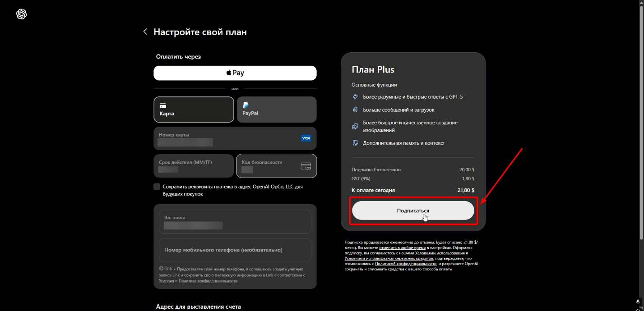Click the Подписаться button
Viewport: 644px width, 311px height.
pos(413,210)
